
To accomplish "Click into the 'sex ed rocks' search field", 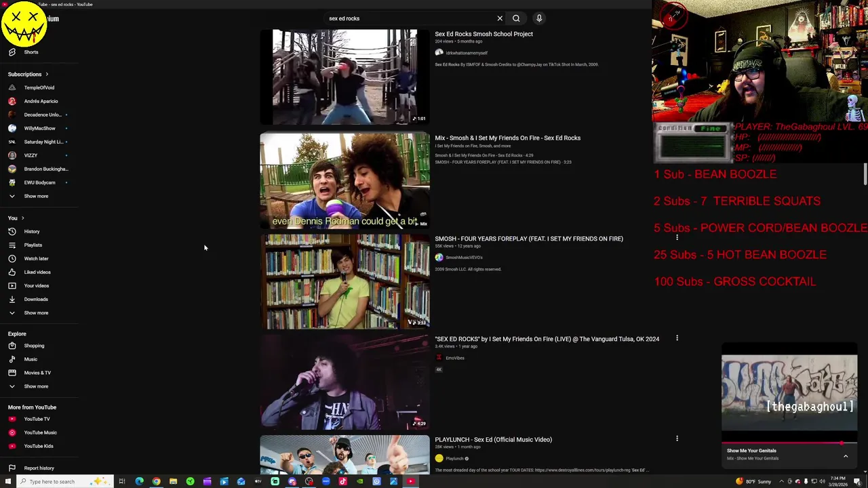I will tap(410, 18).
